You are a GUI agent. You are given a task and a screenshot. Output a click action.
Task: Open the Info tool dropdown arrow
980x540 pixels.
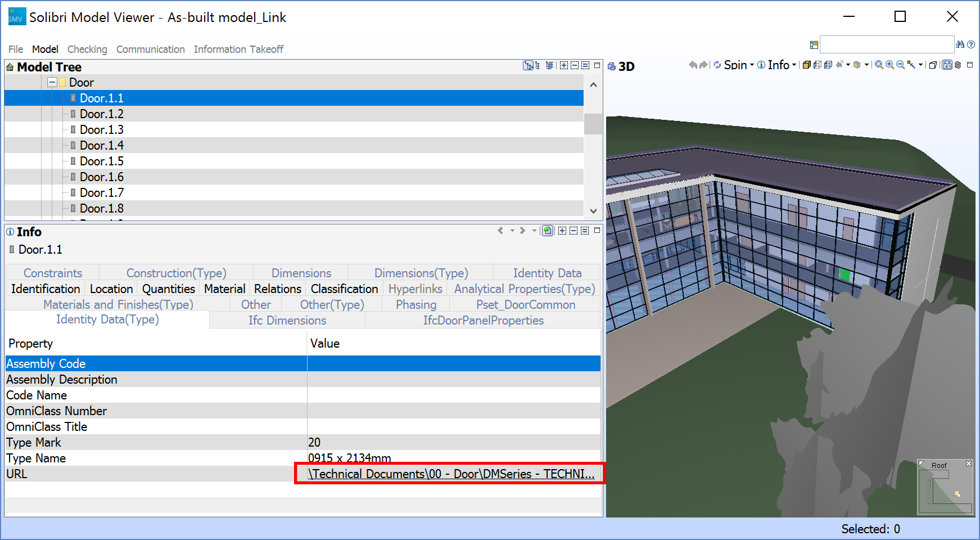pyautogui.click(x=794, y=65)
